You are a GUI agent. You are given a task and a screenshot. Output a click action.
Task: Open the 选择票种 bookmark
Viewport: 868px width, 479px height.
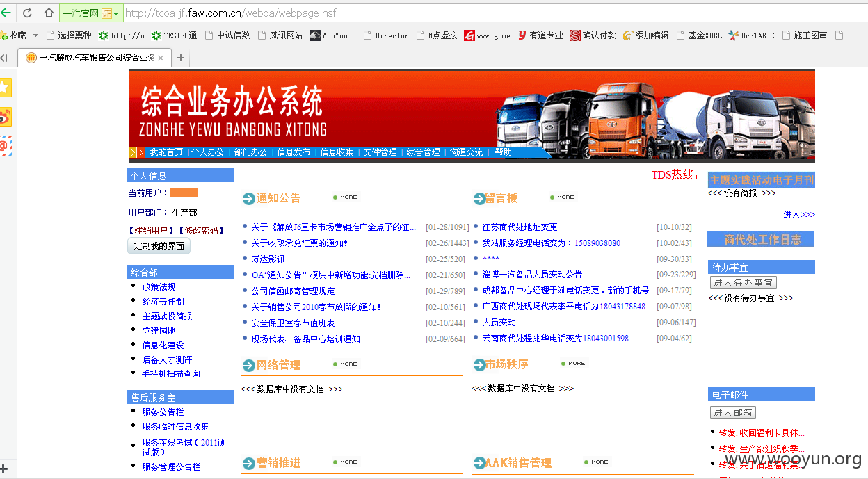(x=68, y=35)
